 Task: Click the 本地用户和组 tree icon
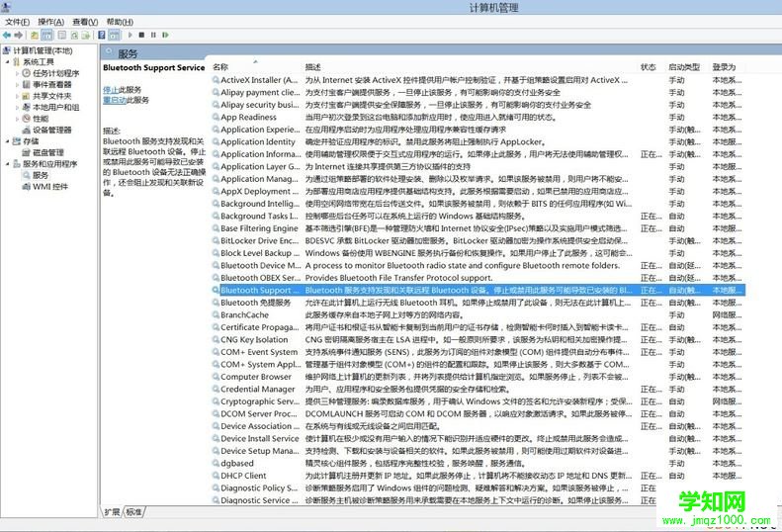27,107
